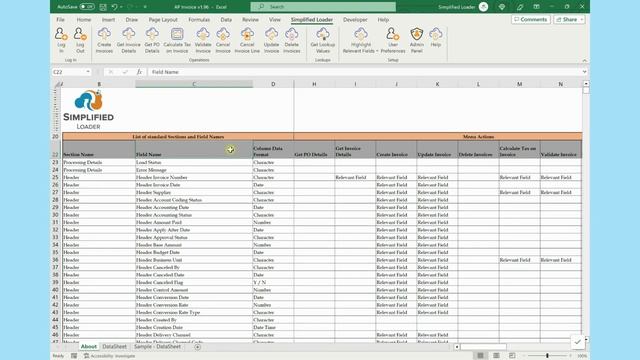Open the Name Box dropdown arrow
Viewport: 640px width, 360px height.
[x=88, y=72]
